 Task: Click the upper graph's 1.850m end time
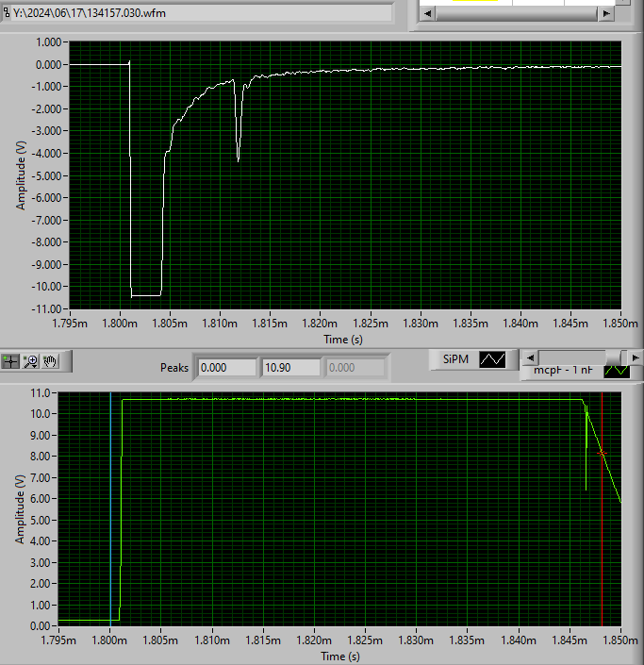click(x=620, y=324)
